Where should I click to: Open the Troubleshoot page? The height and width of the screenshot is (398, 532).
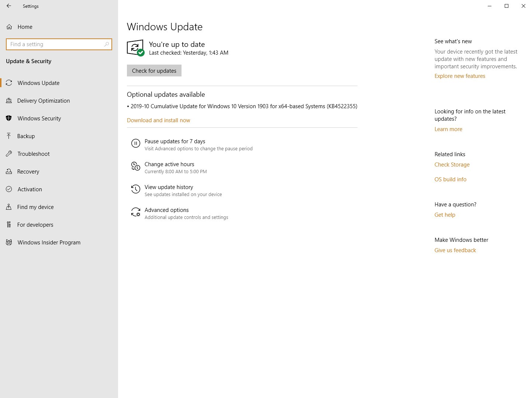pos(59,154)
